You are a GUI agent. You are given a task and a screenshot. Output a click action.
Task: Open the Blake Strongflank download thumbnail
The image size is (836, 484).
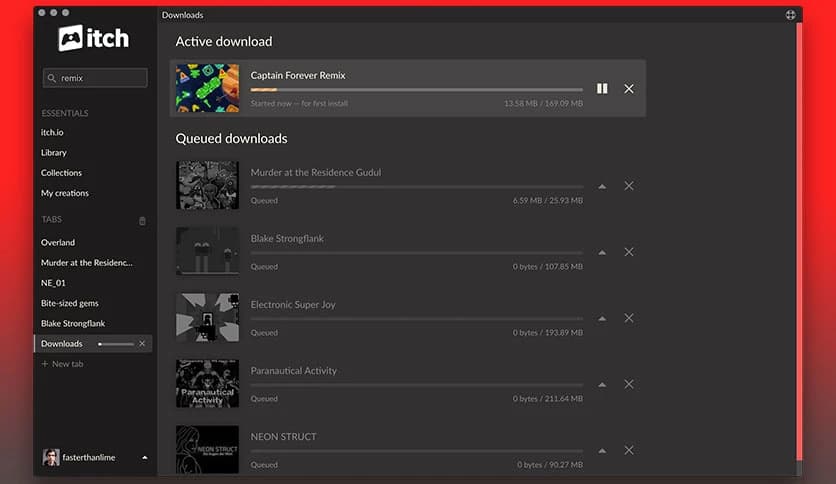[207, 251]
